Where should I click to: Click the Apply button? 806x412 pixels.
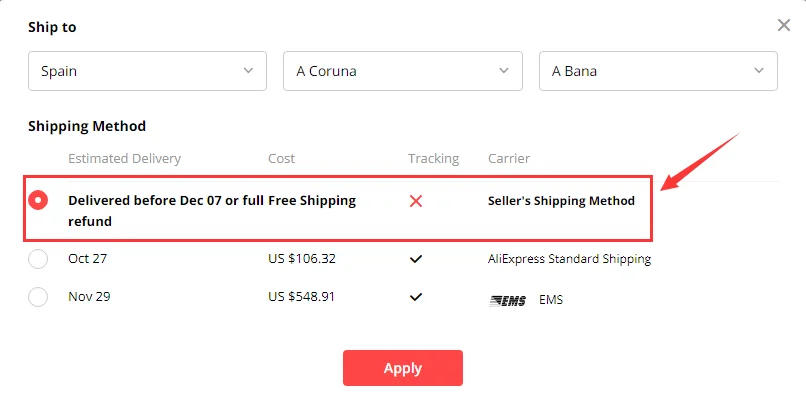[x=402, y=368]
